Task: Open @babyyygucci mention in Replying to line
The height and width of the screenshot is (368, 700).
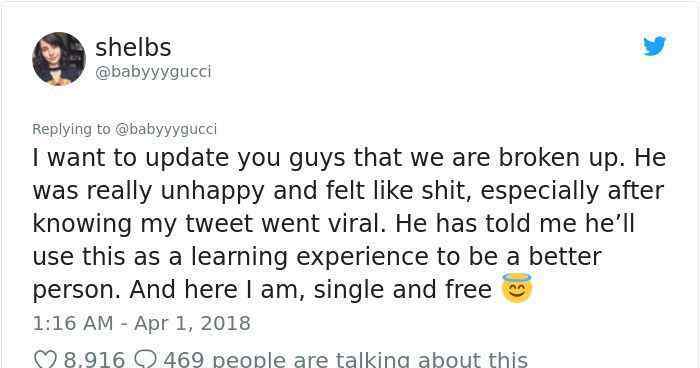Action: 166,129
